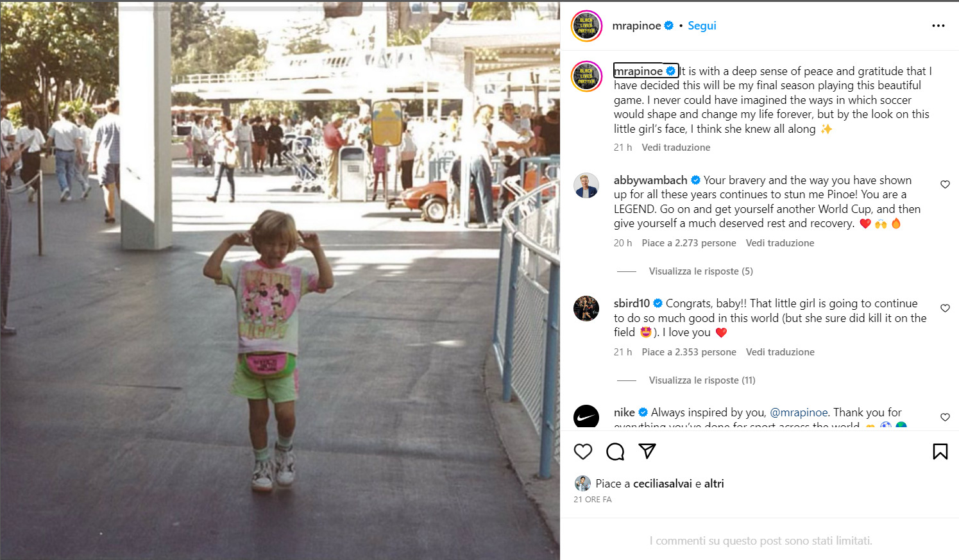Share post with paper plane icon
The width and height of the screenshot is (959, 560).
647,451
